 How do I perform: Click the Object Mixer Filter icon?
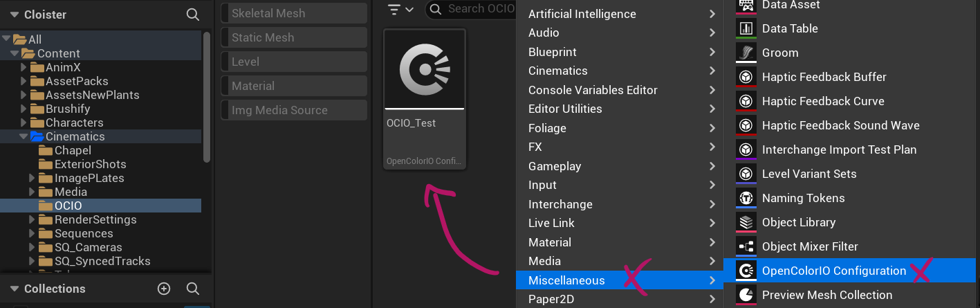point(746,246)
